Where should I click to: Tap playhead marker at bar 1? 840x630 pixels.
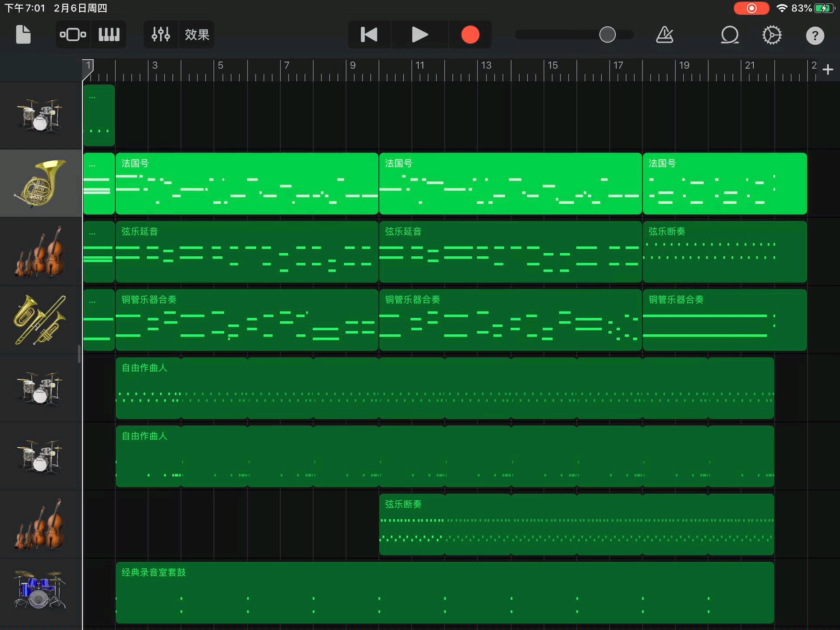[88, 69]
